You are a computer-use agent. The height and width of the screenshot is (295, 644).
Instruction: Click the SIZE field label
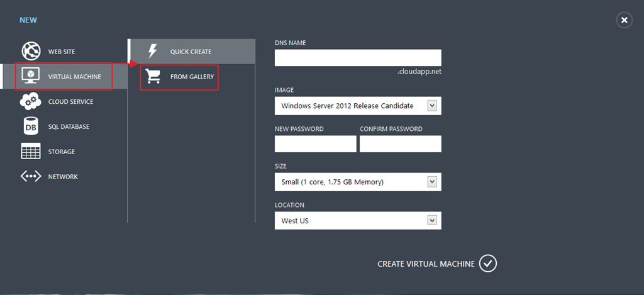[280, 167]
